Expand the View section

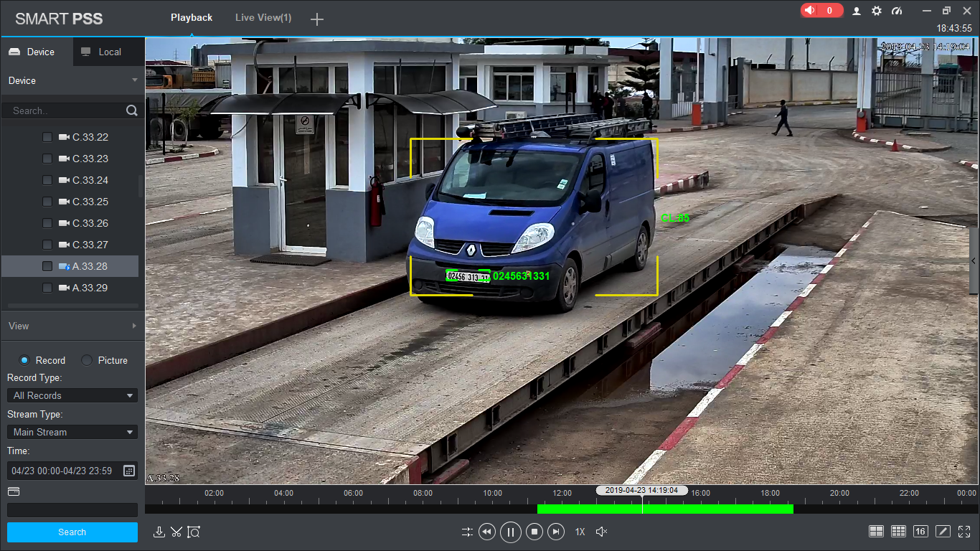click(x=72, y=326)
